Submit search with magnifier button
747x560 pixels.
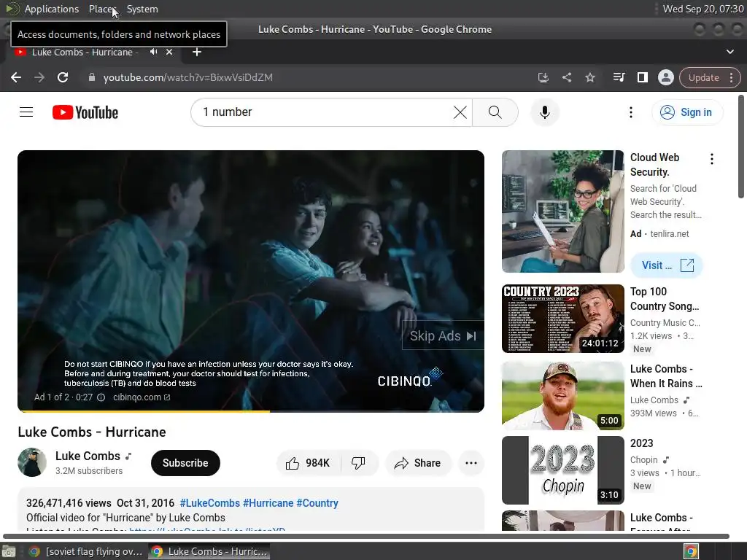(495, 112)
